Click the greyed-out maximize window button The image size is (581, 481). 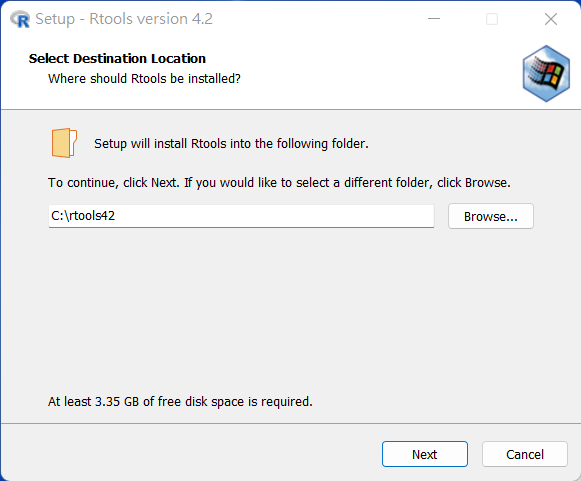[x=492, y=19]
